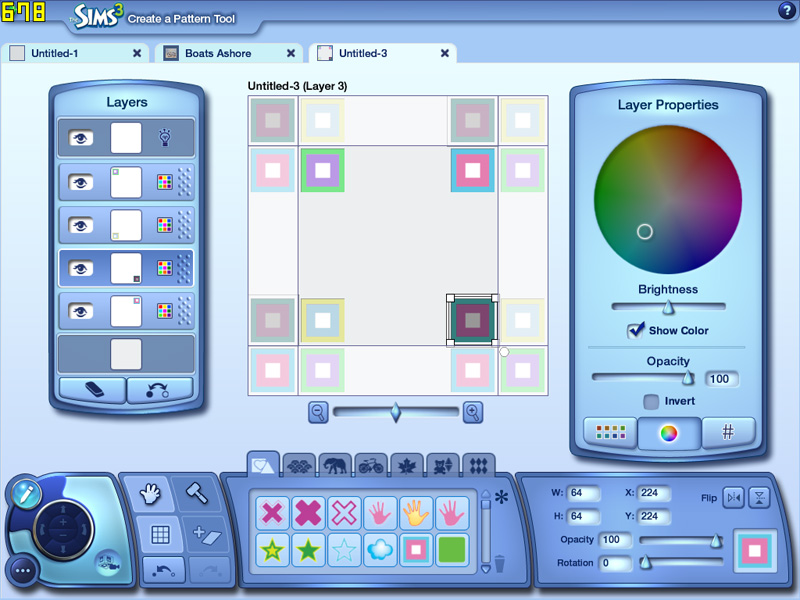800x600 pixels.
Task: Zoom in with the plus magnifier
Action: pos(473,412)
